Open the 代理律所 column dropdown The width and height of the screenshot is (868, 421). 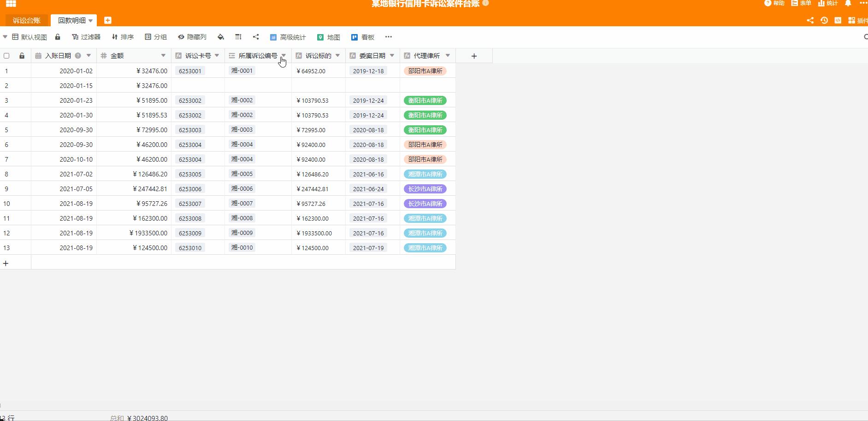[x=448, y=56]
